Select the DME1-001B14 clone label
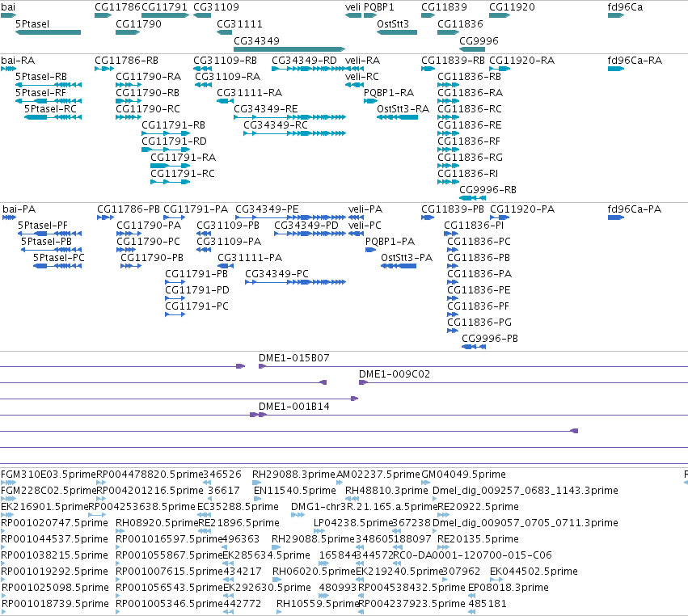The height and width of the screenshot is (616, 688). point(294,407)
